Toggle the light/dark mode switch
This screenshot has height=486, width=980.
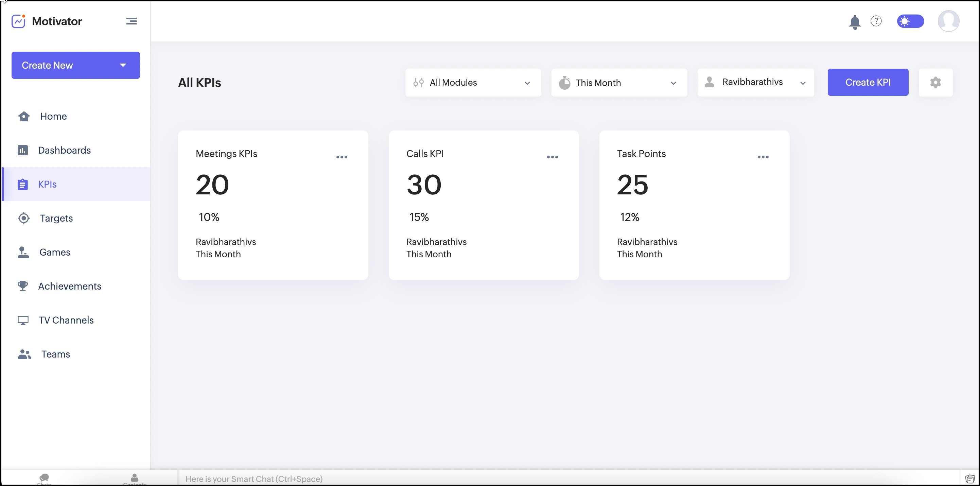pos(910,21)
